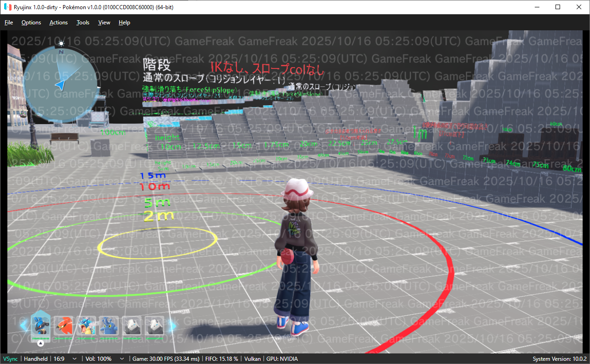Open the File menu
Screen dimensions: 590x364
[9, 23]
